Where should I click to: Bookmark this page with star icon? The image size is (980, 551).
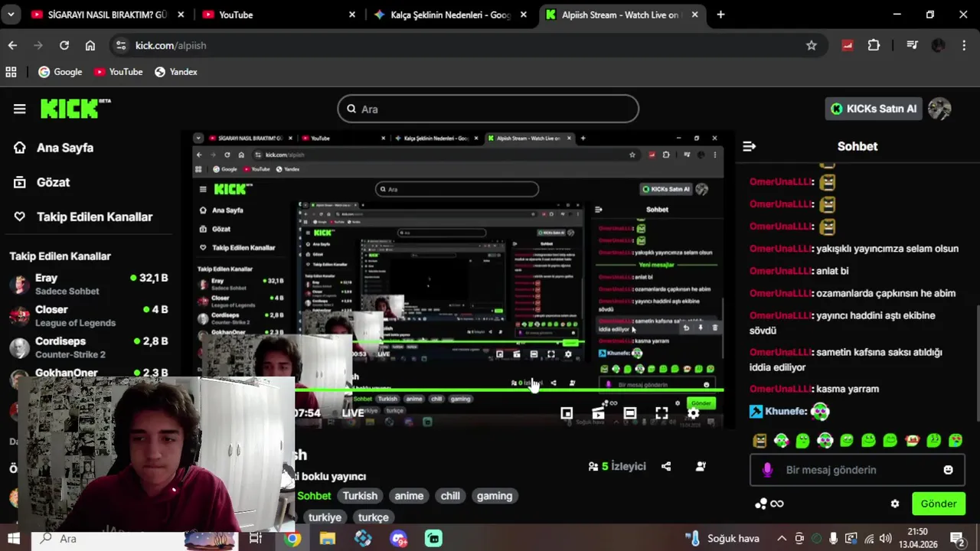click(x=812, y=45)
